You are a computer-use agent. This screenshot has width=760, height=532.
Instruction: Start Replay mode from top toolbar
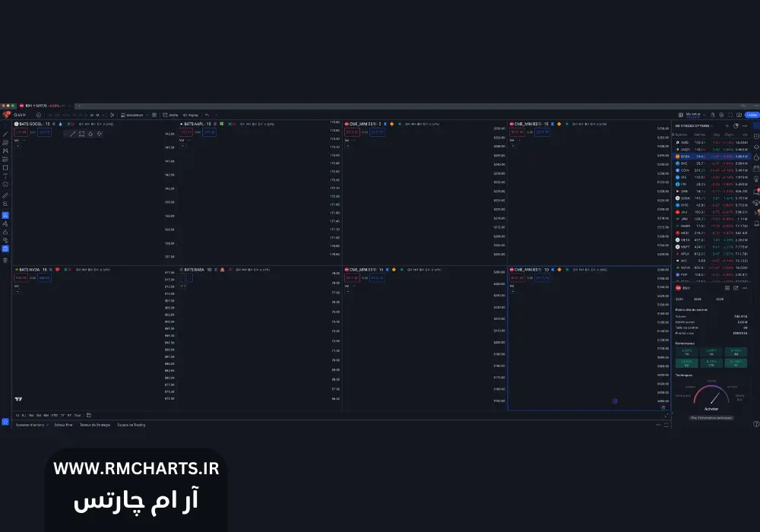[192, 115]
